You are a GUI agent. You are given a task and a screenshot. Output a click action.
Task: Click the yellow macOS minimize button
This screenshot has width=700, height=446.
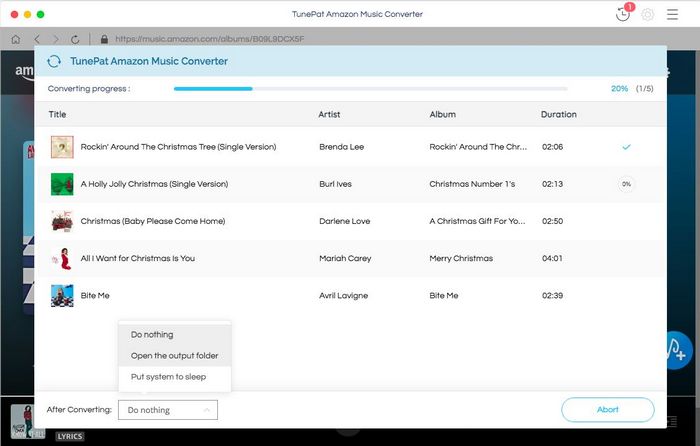click(x=27, y=14)
